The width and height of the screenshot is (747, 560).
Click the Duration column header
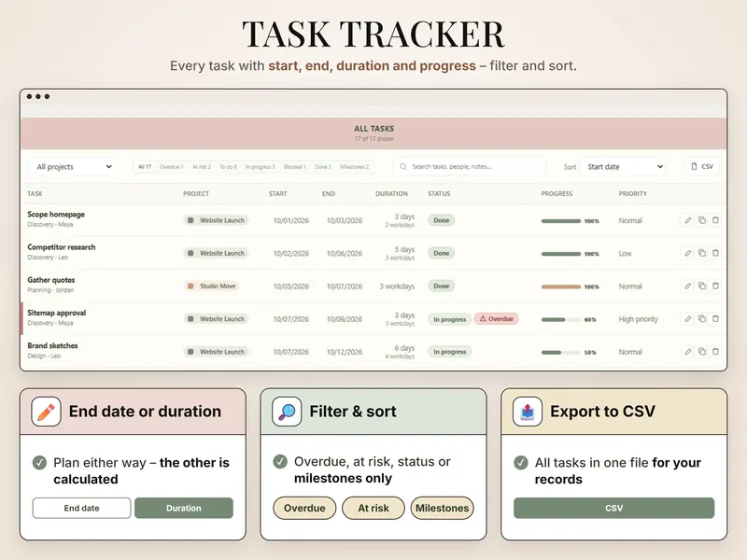[391, 194]
